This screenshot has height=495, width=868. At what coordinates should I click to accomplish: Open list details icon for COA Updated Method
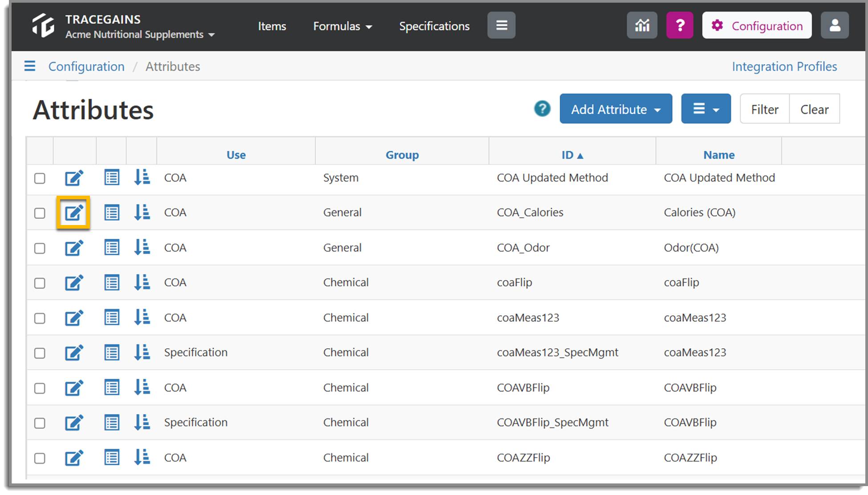[x=112, y=178]
